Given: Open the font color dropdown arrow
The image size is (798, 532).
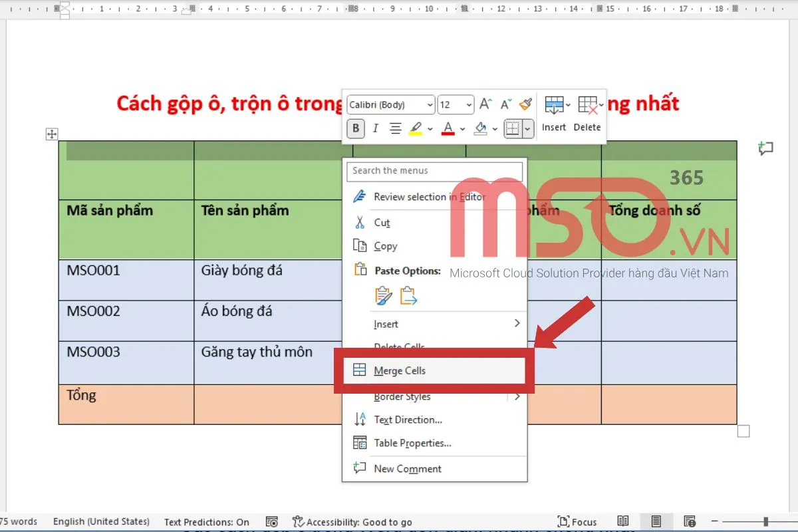Looking at the screenshot, I should [x=463, y=128].
